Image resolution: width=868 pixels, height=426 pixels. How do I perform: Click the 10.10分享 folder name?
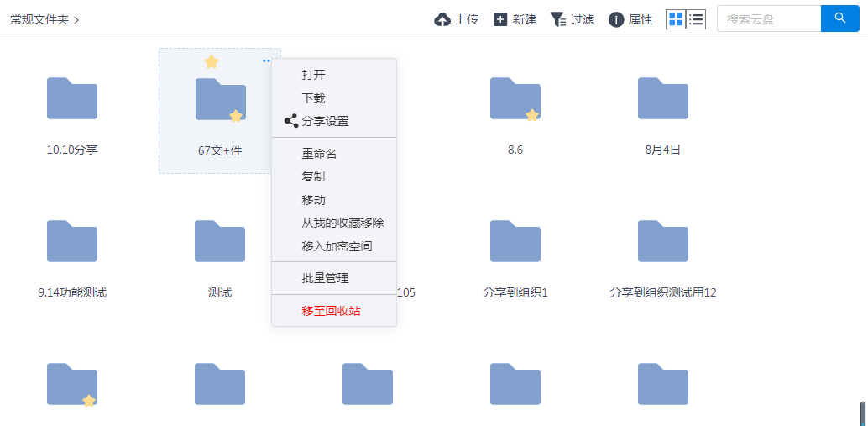72,150
